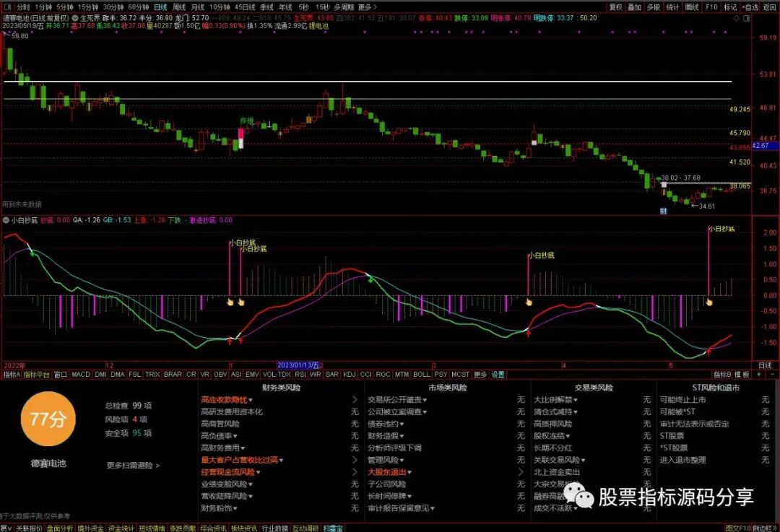Expand the 高应收款隐忧 risk item

pos(227,400)
